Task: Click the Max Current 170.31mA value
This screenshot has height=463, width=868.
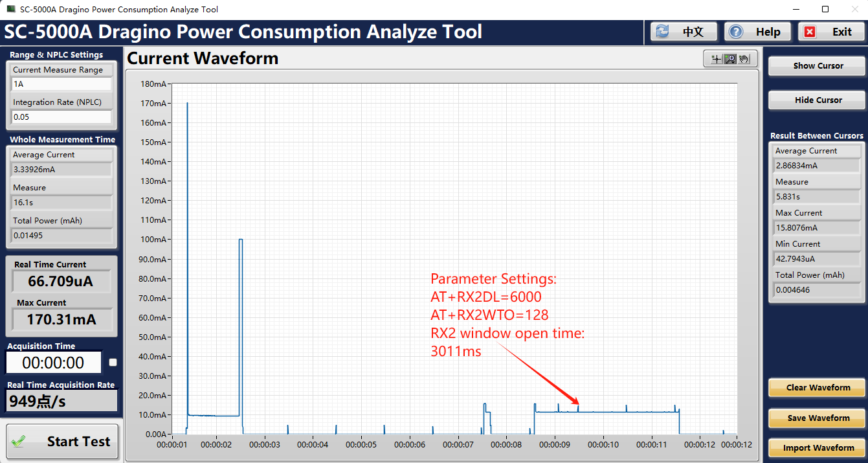Action: point(61,320)
